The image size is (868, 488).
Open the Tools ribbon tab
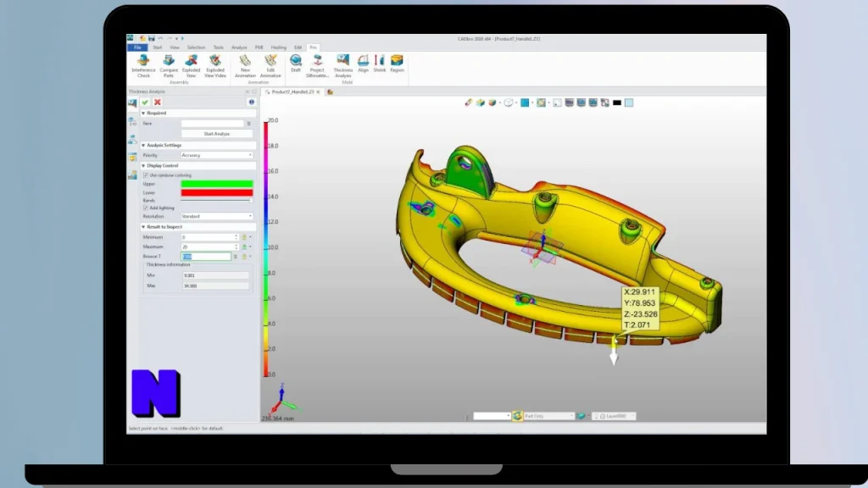219,47
